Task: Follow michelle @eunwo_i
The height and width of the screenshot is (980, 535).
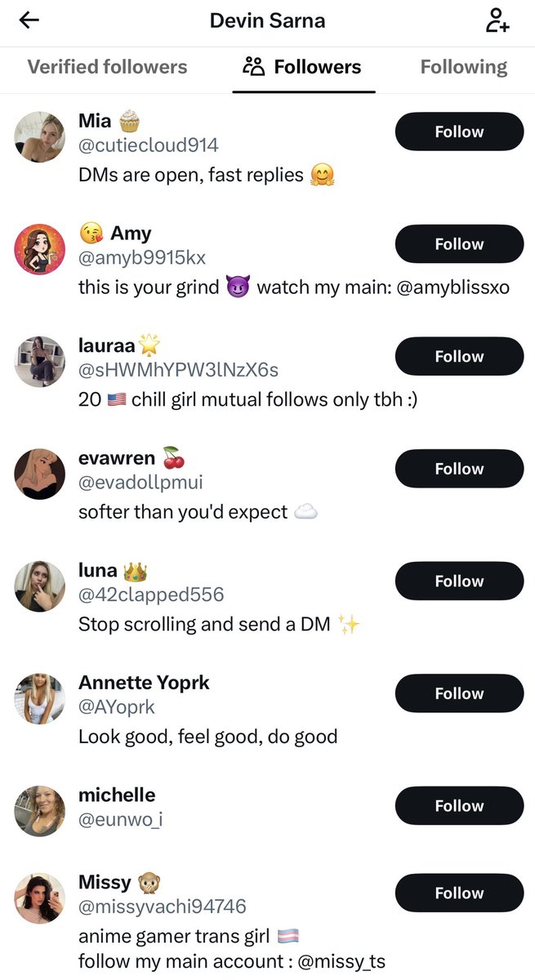Action: click(459, 805)
